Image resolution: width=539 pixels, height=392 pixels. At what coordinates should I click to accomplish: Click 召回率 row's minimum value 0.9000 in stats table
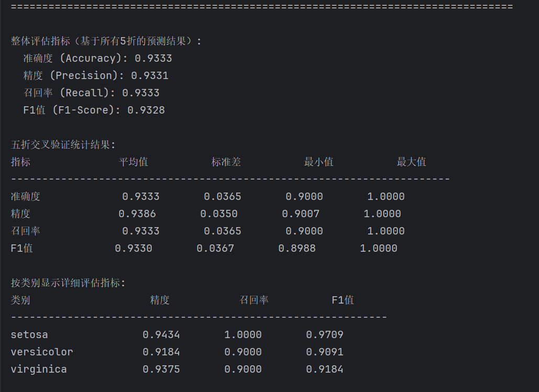pyautogui.click(x=304, y=231)
